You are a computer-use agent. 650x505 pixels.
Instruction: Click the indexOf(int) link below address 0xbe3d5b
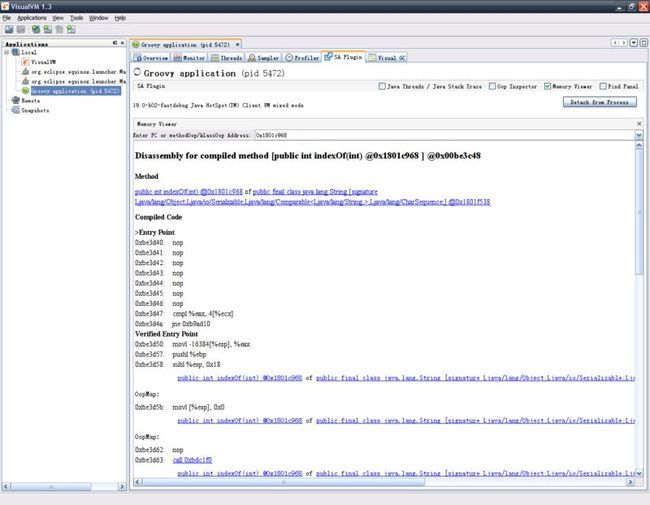tap(240, 420)
